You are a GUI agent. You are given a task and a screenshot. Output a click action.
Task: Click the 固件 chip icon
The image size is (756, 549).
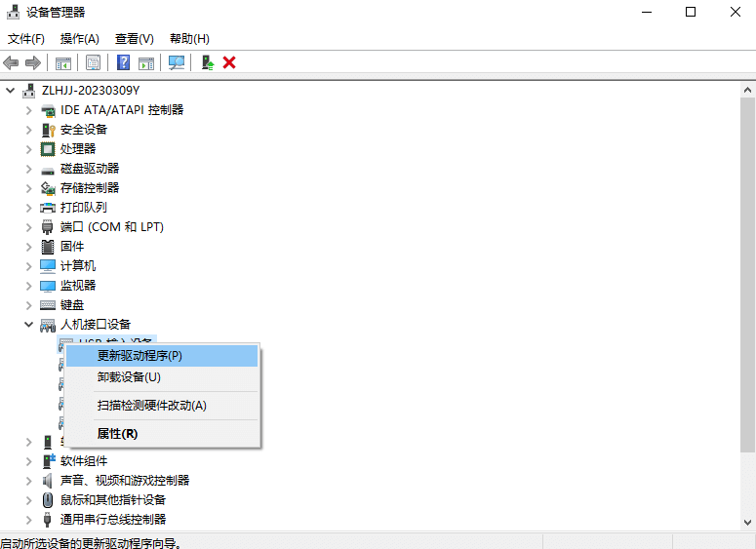pyautogui.click(x=48, y=247)
